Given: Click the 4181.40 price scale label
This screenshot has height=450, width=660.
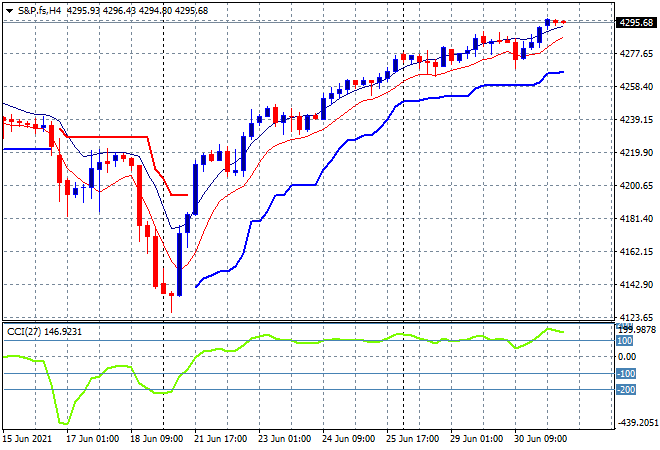Looking at the screenshot, I should [636, 218].
